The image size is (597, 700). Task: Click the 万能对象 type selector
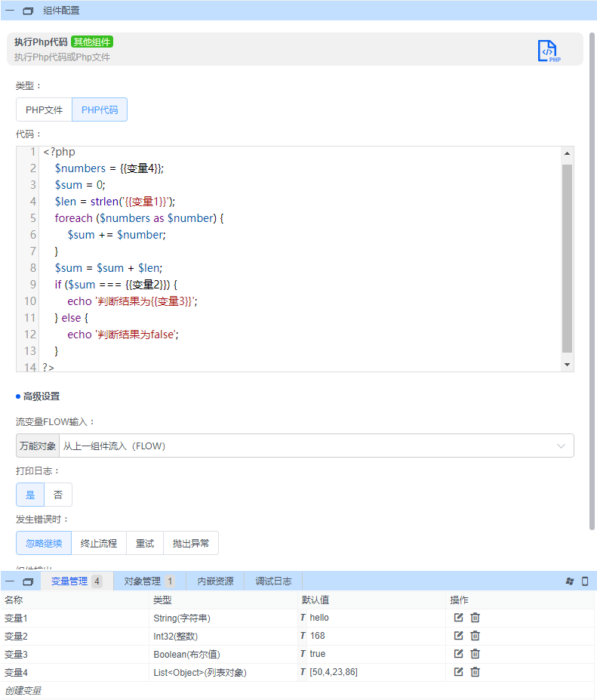pos(38,446)
